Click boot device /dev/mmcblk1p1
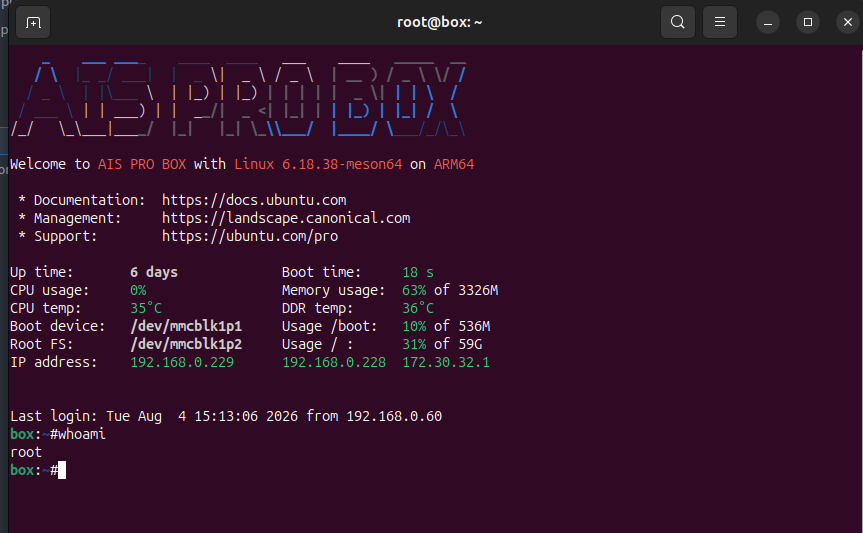This screenshot has width=863, height=533. pos(186,326)
